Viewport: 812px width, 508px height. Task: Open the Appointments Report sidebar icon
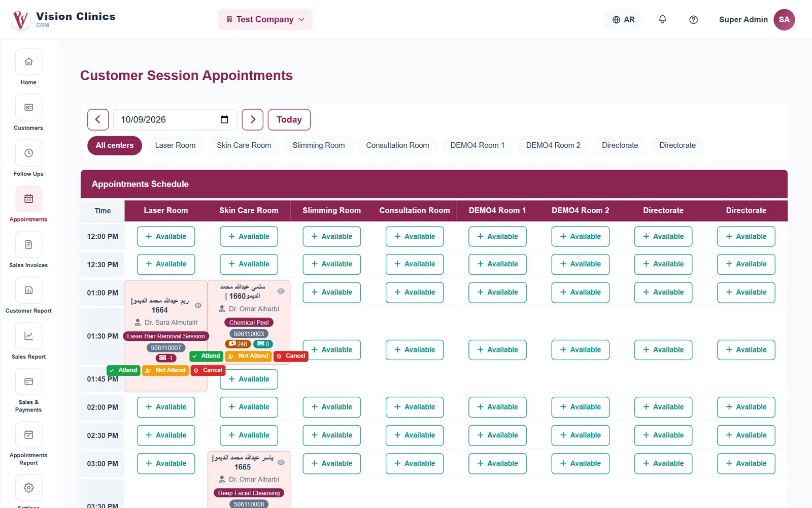(28, 435)
